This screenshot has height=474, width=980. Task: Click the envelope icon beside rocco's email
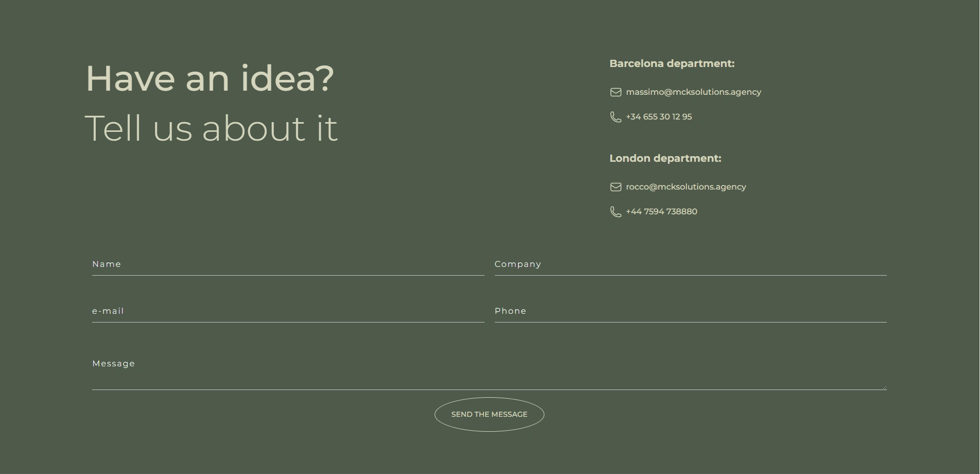click(615, 187)
